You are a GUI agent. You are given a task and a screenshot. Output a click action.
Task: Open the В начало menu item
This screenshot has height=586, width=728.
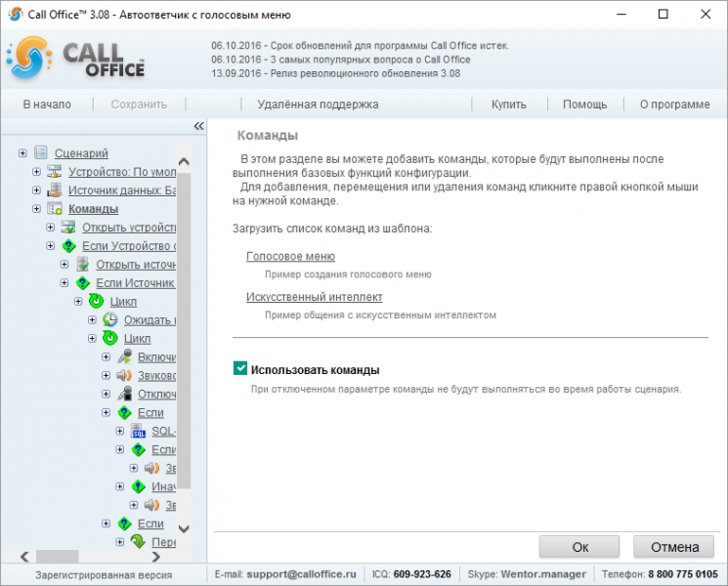point(47,105)
